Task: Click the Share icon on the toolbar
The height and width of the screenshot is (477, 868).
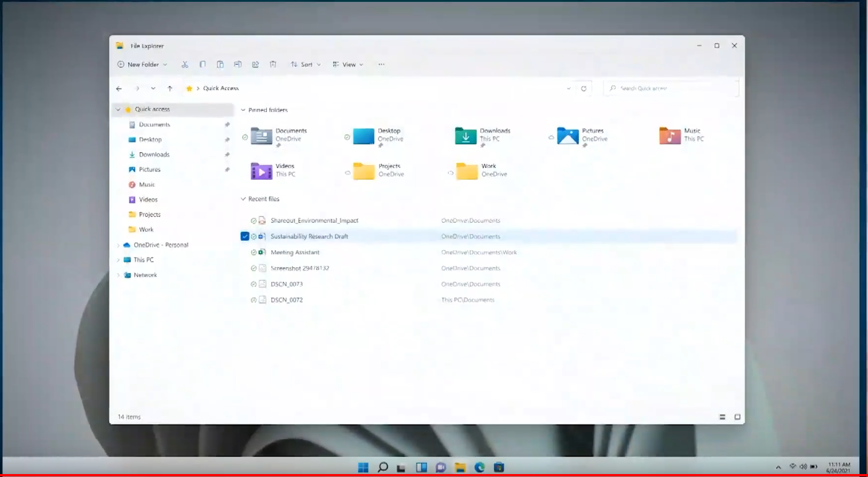Action: pyautogui.click(x=256, y=64)
